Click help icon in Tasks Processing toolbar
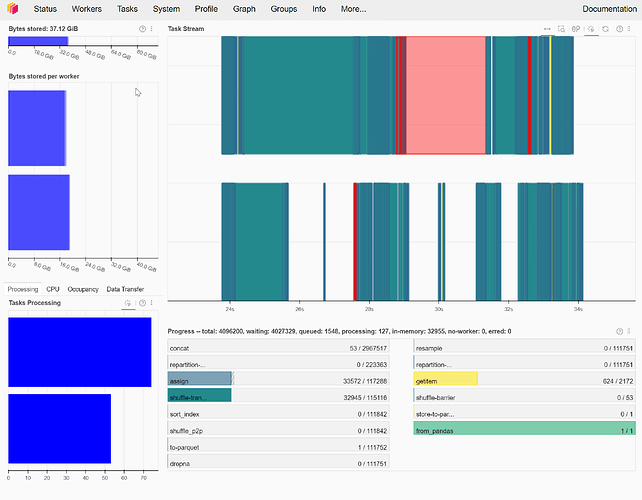The image size is (642, 500). (142, 303)
